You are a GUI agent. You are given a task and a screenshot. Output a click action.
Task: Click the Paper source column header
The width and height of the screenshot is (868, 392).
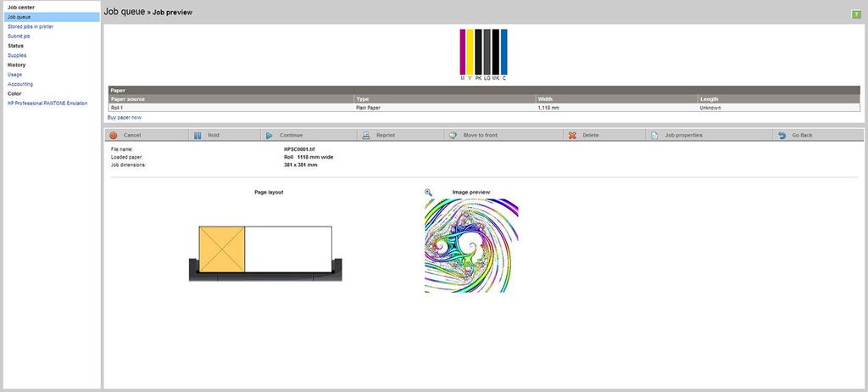coord(231,98)
